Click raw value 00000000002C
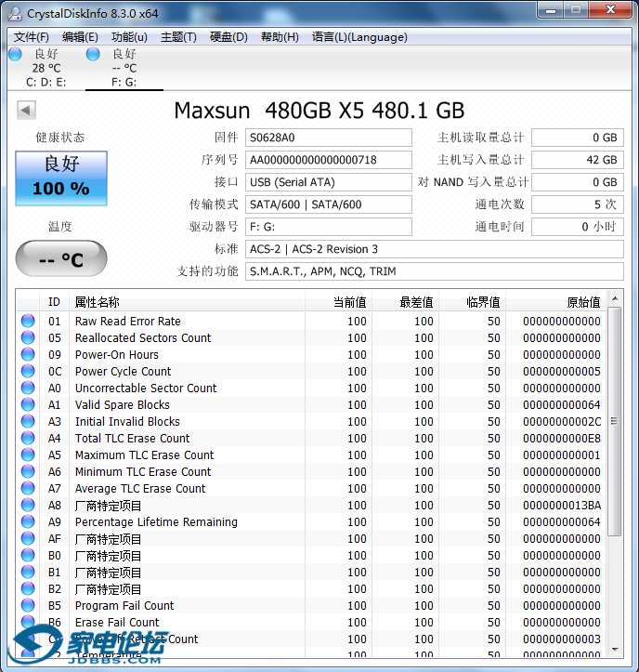The width and height of the screenshot is (639, 672). pyautogui.click(x=562, y=422)
